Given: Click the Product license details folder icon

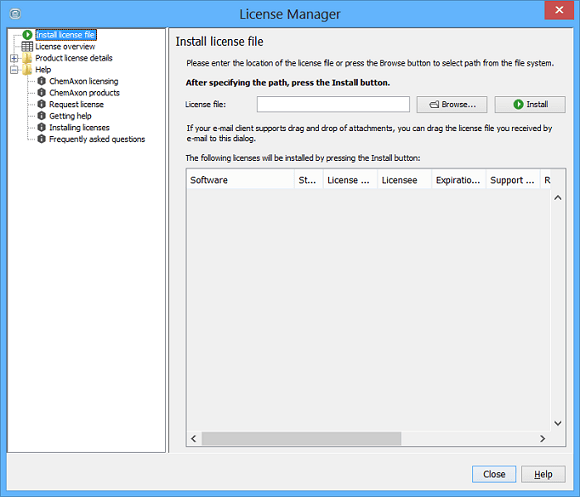Looking at the screenshot, I should (27, 58).
